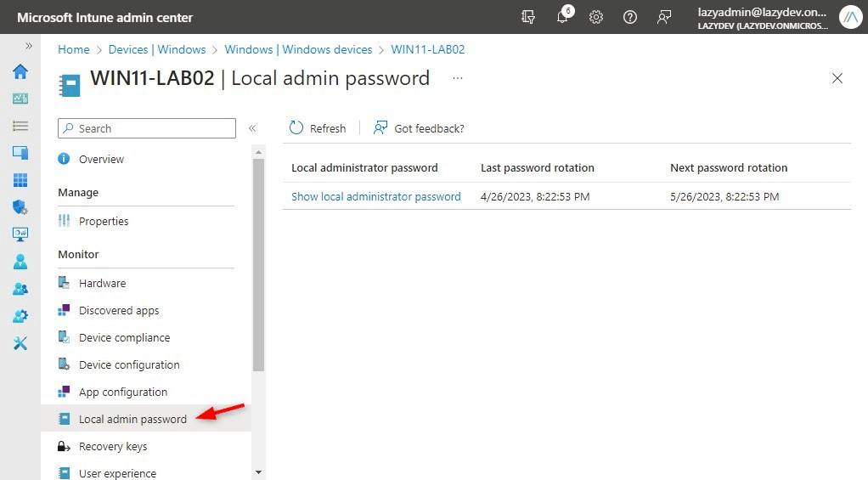This screenshot has height=480, width=868.
Task: Click menu scrollbar down arrow
Action: [258, 473]
